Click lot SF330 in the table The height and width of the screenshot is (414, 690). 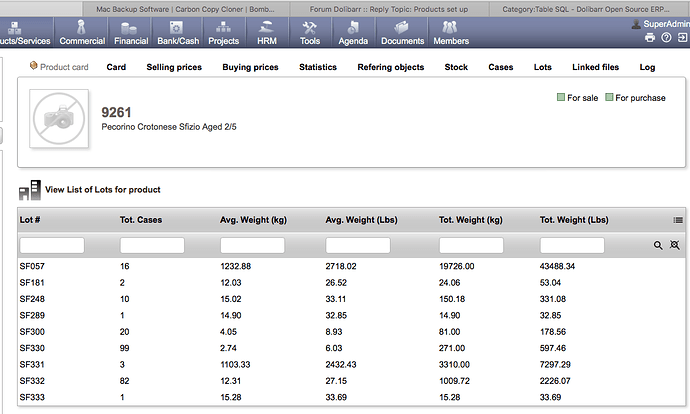(32, 348)
